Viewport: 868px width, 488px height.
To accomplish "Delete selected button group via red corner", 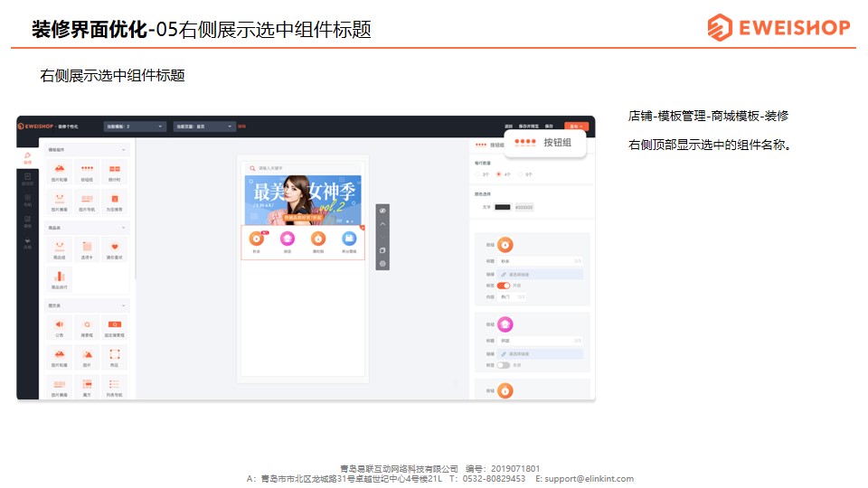I will point(363,228).
